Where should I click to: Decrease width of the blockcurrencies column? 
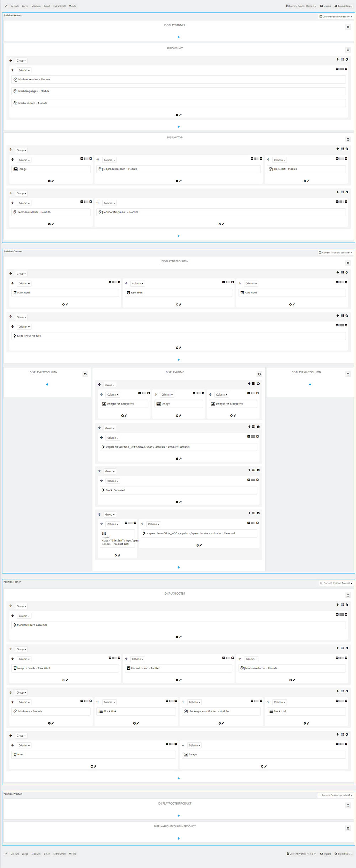click(x=337, y=69)
